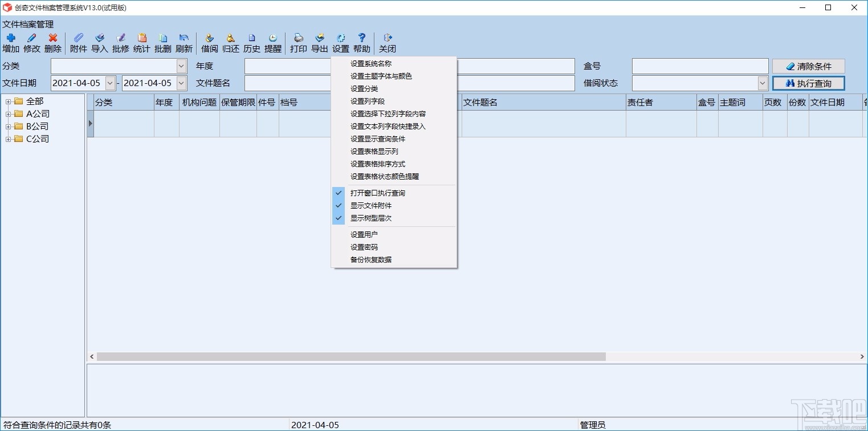Viewport: 868px width, 431px height.
Task: Toggle 显示树型层次 checked option
Action: (x=394, y=218)
